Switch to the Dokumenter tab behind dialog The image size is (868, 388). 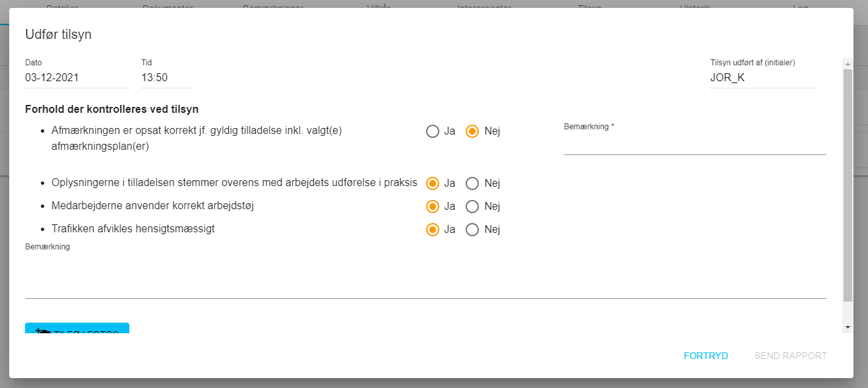point(168,7)
